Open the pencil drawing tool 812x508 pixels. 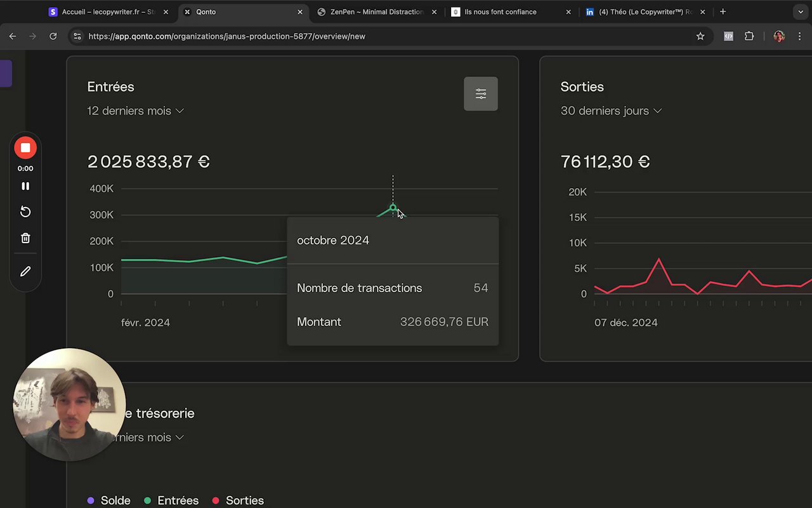[x=25, y=271]
